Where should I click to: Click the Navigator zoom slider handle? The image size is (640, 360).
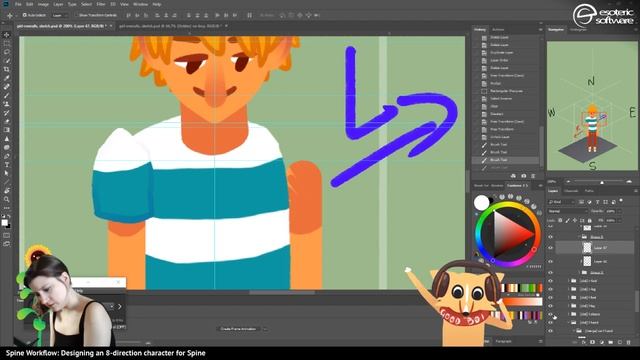pos(602,182)
